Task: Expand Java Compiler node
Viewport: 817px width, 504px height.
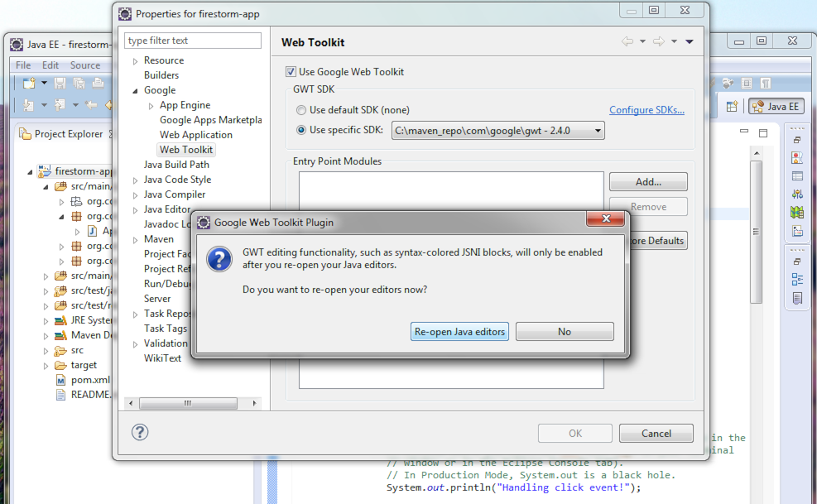Action: click(135, 195)
